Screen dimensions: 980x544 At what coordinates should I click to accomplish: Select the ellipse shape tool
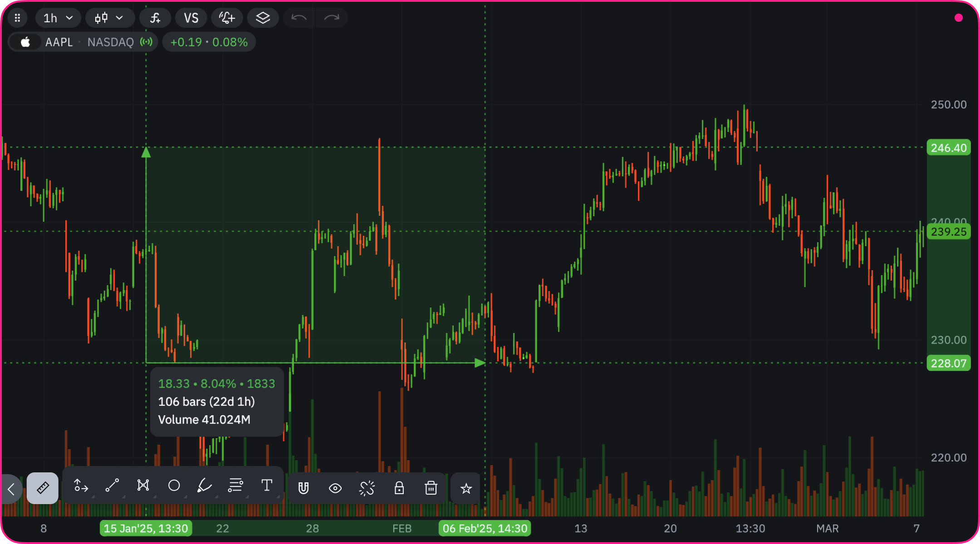tap(174, 486)
